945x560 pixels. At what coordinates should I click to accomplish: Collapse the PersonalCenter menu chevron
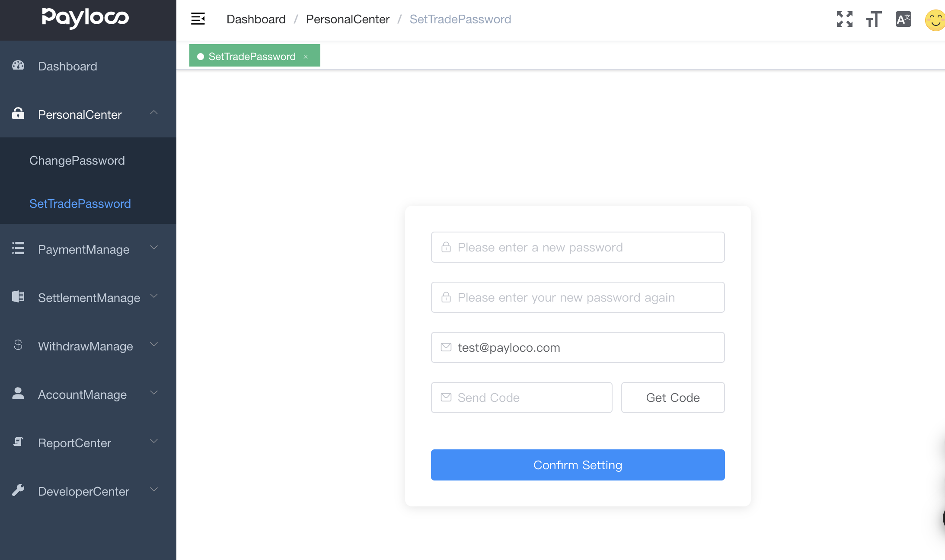pyautogui.click(x=154, y=112)
